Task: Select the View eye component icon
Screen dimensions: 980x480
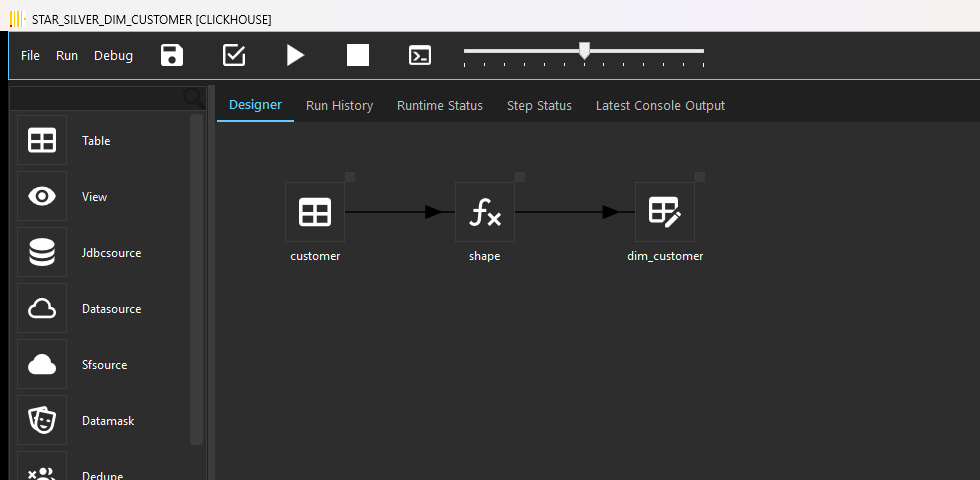Action: click(x=42, y=196)
